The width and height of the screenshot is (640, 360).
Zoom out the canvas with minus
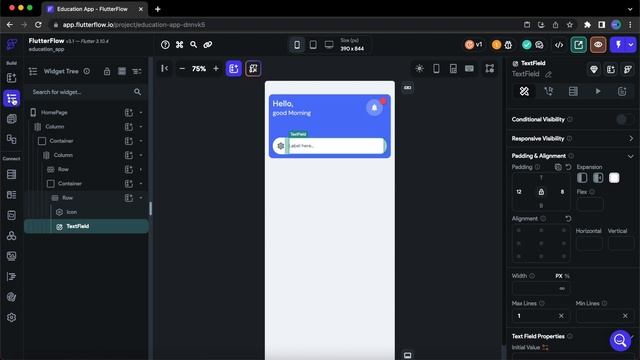[x=182, y=69]
